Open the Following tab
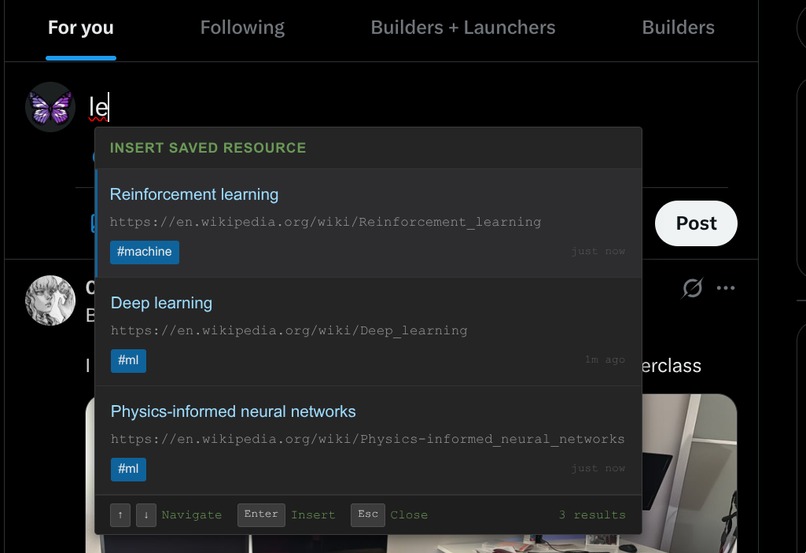The height and width of the screenshot is (553, 806). point(242,28)
